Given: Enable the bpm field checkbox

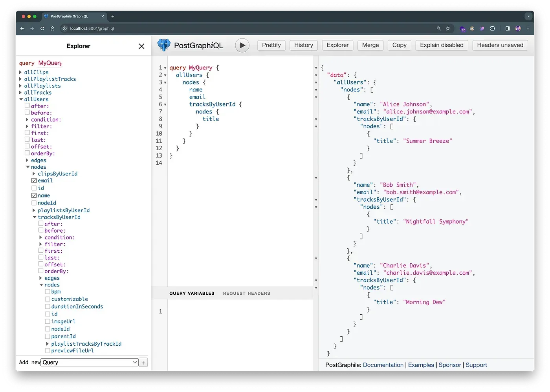Looking at the screenshot, I should pos(48,292).
